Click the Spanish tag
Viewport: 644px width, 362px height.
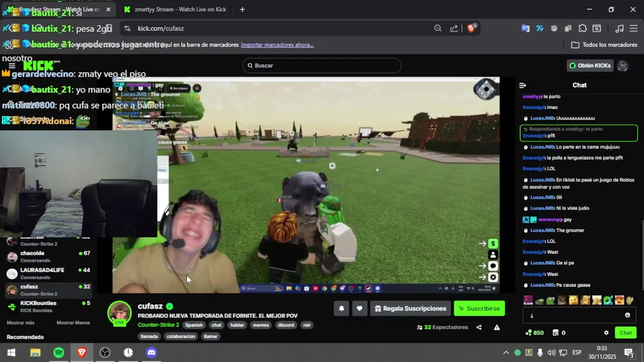pos(194,325)
